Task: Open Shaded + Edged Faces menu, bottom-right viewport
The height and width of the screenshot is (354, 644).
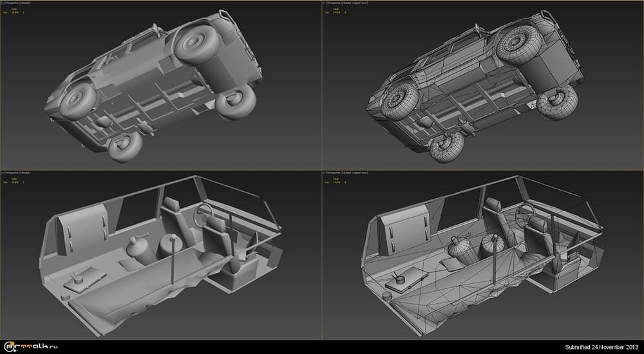Action: pyautogui.click(x=354, y=173)
